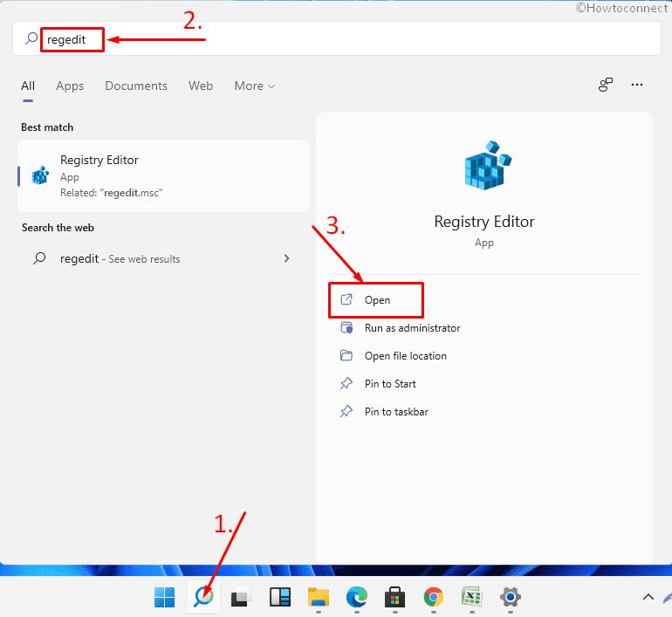The height and width of the screenshot is (617, 672).
Task: Open the Widgets panel icon
Action: 279,597
